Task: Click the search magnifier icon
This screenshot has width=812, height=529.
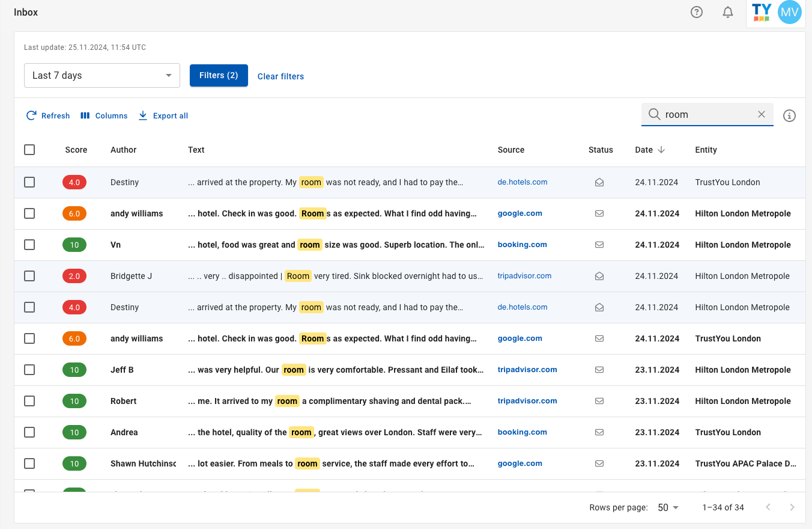Action: pos(654,114)
